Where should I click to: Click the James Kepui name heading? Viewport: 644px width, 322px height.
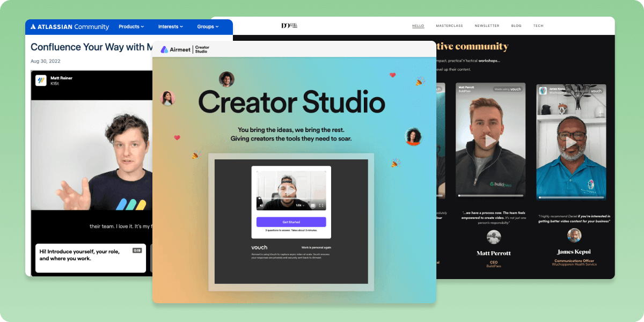pos(574,251)
